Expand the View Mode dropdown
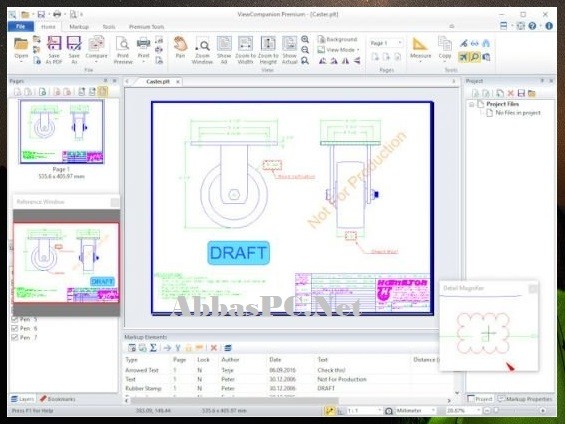The height and width of the screenshot is (424, 565). point(338,50)
